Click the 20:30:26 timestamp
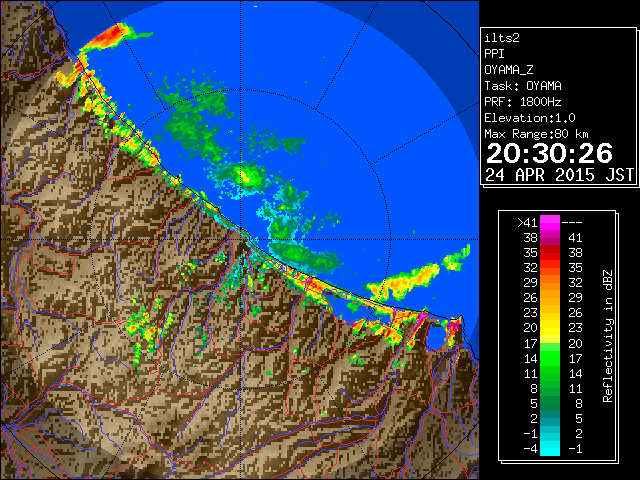 (549, 153)
